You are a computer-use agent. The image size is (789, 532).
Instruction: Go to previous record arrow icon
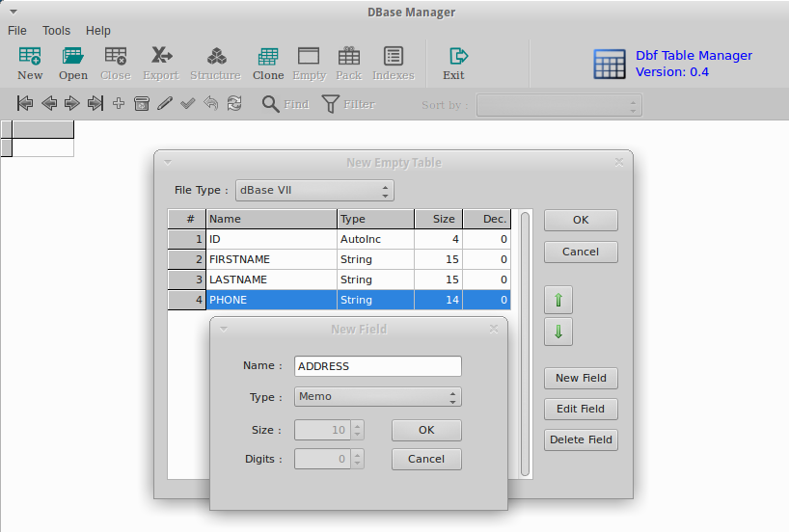click(49, 103)
